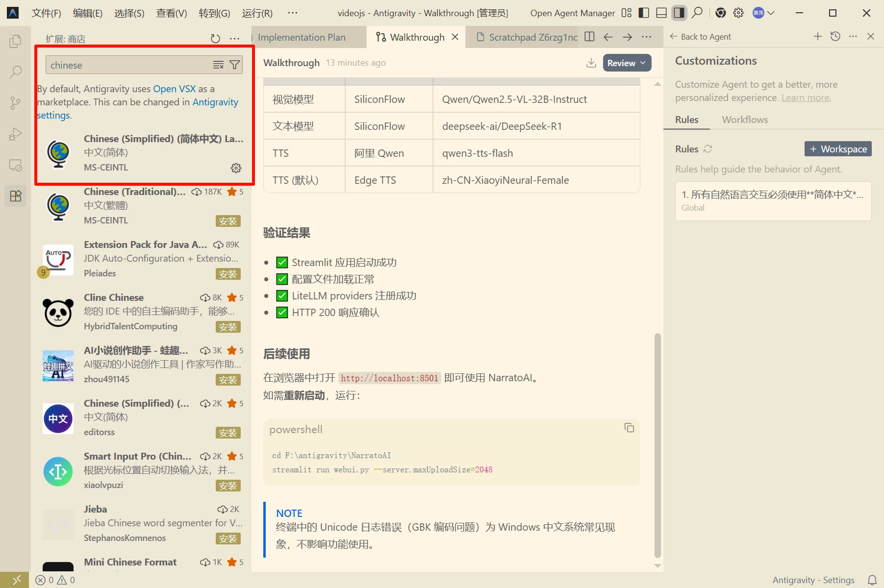The width and height of the screenshot is (884, 588).
Task: Open Source Control view in activity bar
Action: coord(15,103)
